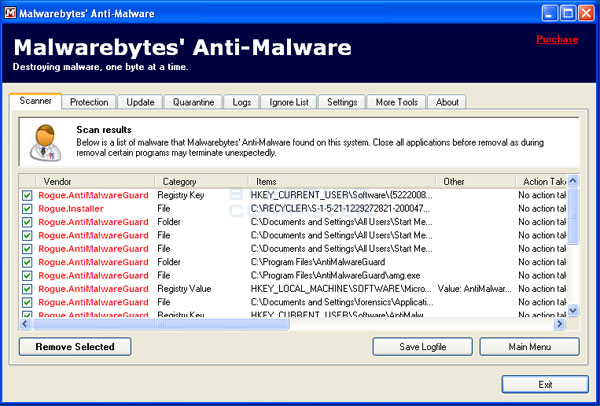The height and width of the screenshot is (406, 600).
Task: Click the horizontal scrollbar right arrow
Action: [559, 324]
